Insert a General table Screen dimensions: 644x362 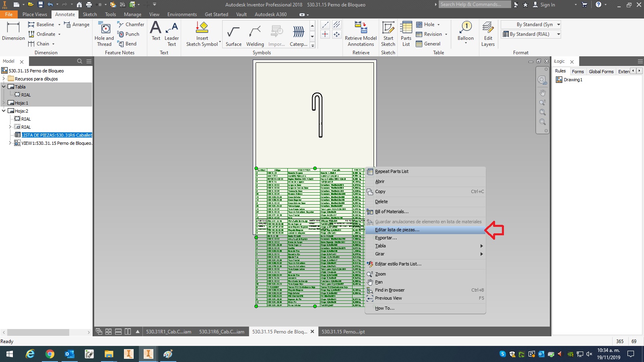click(x=428, y=44)
